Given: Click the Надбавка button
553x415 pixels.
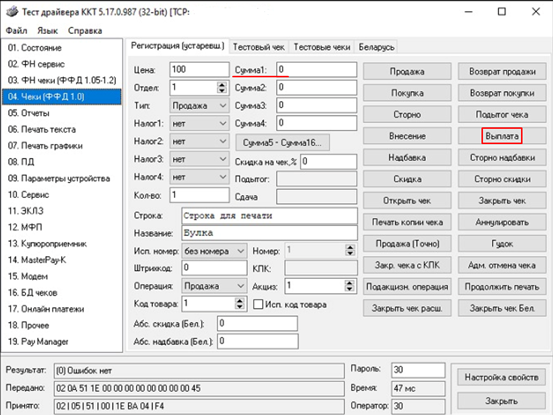Looking at the screenshot, I should tap(407, 158).
